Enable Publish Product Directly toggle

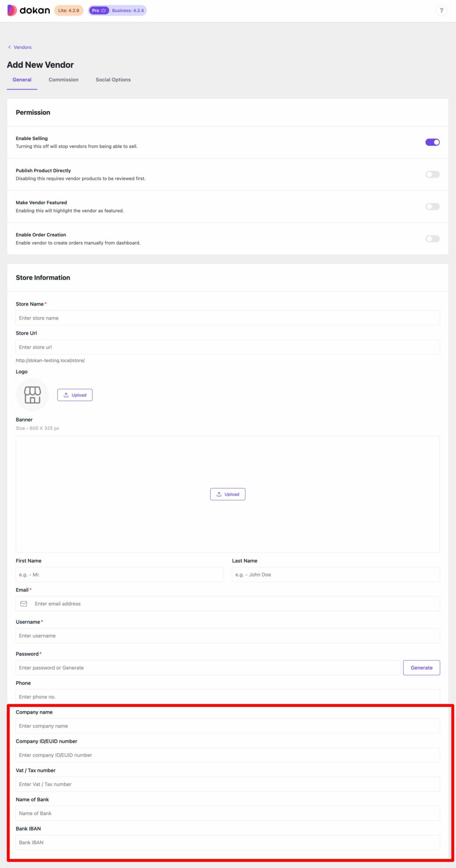(432, 174)
